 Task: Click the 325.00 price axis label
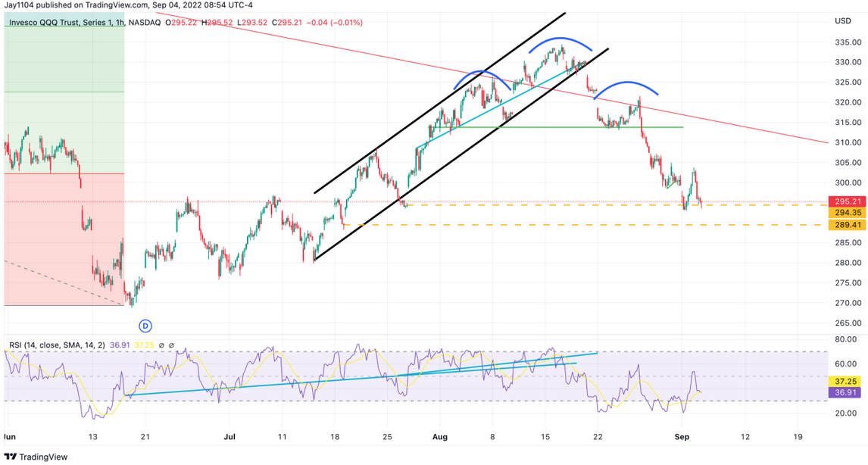tap(848, 82)
